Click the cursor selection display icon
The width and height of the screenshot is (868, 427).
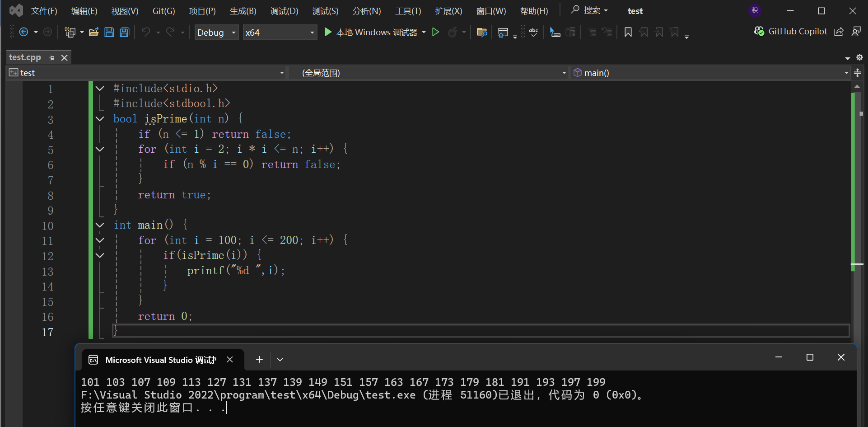(x=555, y=32)
